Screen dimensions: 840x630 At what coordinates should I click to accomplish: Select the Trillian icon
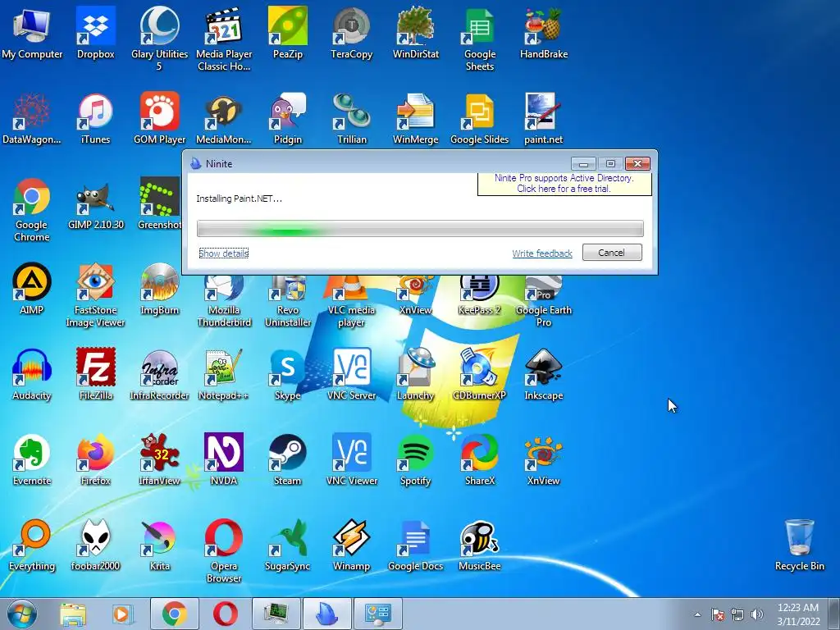[x=351, y=118]
